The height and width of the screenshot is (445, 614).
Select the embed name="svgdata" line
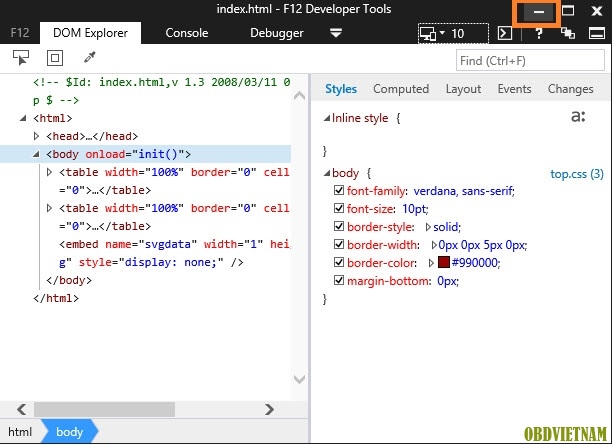tap(174, 253)
